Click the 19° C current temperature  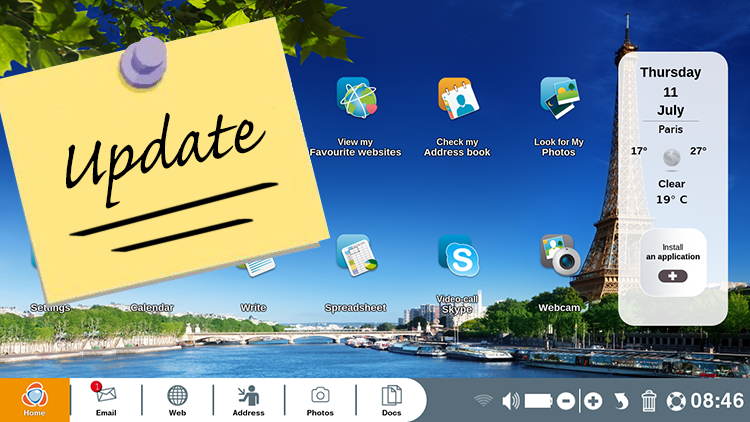point(672,200)
